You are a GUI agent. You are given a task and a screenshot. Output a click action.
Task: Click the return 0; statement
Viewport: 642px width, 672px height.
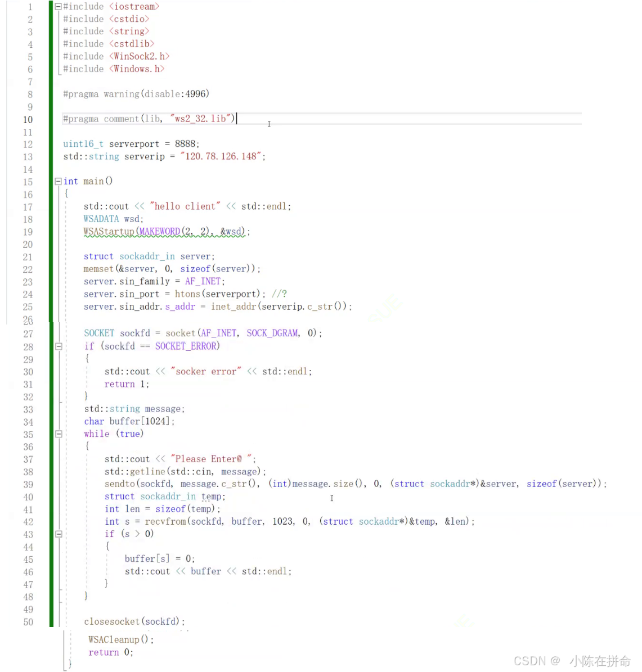pyautogui.click(x=111, y=652)
